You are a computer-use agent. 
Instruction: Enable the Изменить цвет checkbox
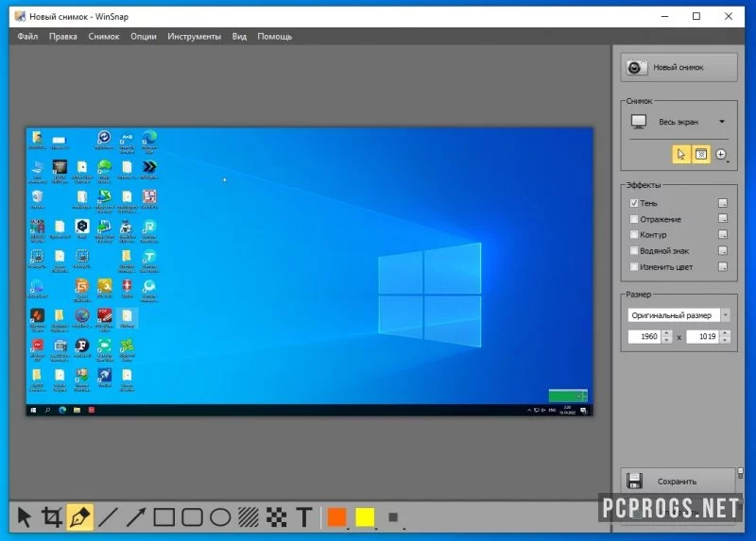(x=634, y=266)
